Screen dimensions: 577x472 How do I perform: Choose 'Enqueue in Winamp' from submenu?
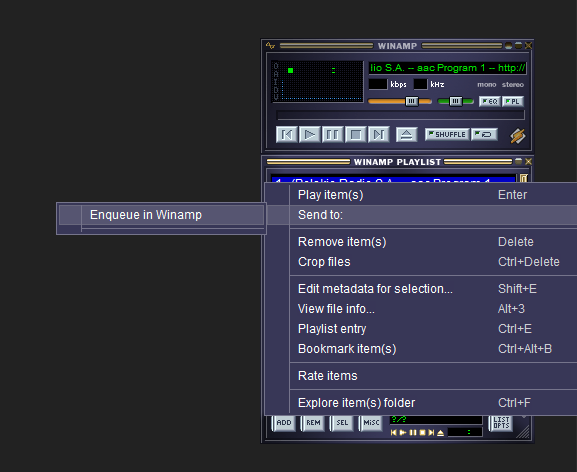[161, 215]
